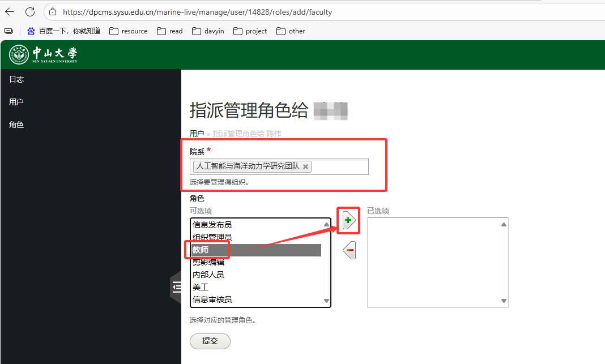This screenshot has width=605, height=364.
Task: Click the green plus add-role arrow
Action: point(349,221)
